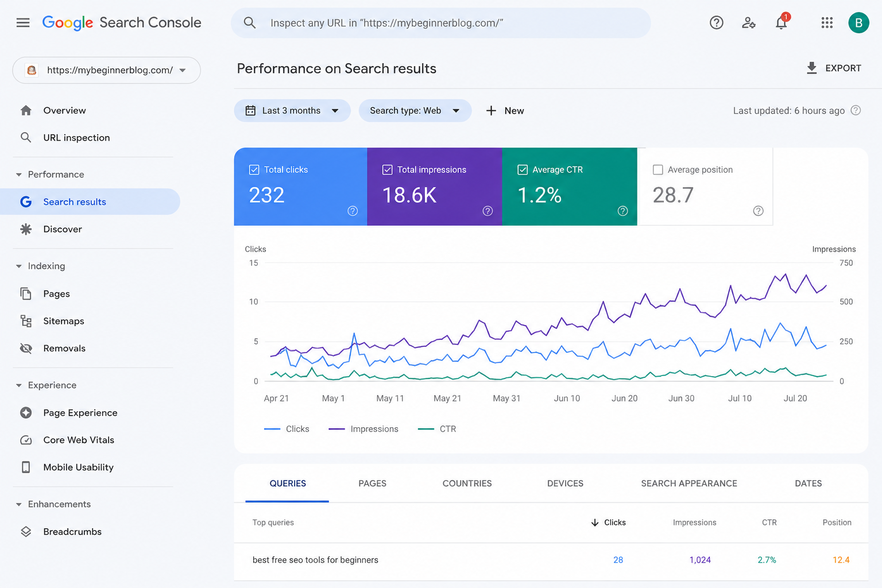Switch to the Pages tab

pyautogui.click(x=372, y=483)
